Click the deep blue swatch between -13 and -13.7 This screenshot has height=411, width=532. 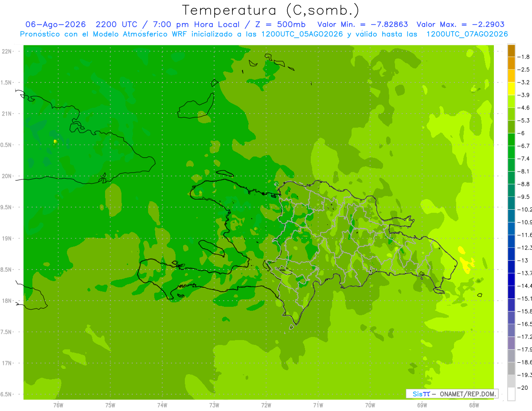[x=511, y=266]
